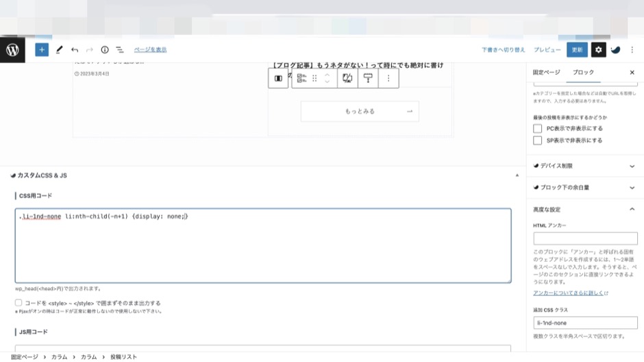Select the pencil edit tool
The image size is (644, 362).
(59, 50)
